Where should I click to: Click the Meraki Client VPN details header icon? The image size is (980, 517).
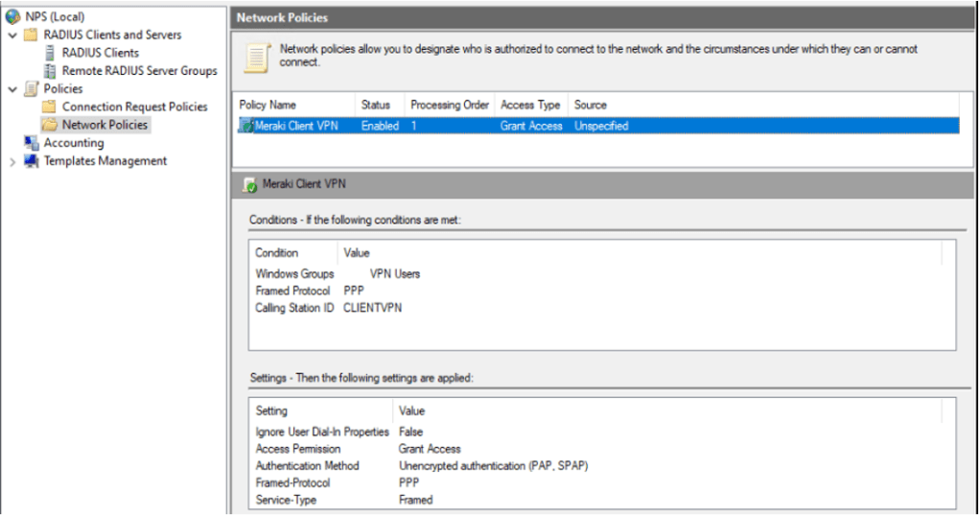coord(250,185)
